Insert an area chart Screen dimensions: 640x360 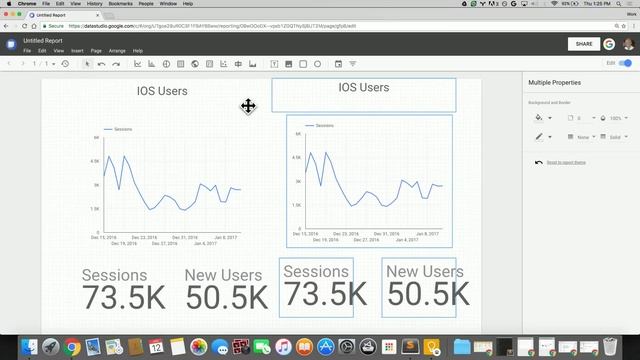pos(253,64)
